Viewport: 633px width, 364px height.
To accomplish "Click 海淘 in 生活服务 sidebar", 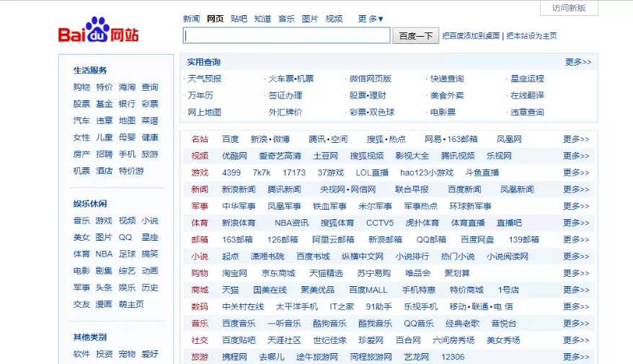I will [x=127, y=87].
